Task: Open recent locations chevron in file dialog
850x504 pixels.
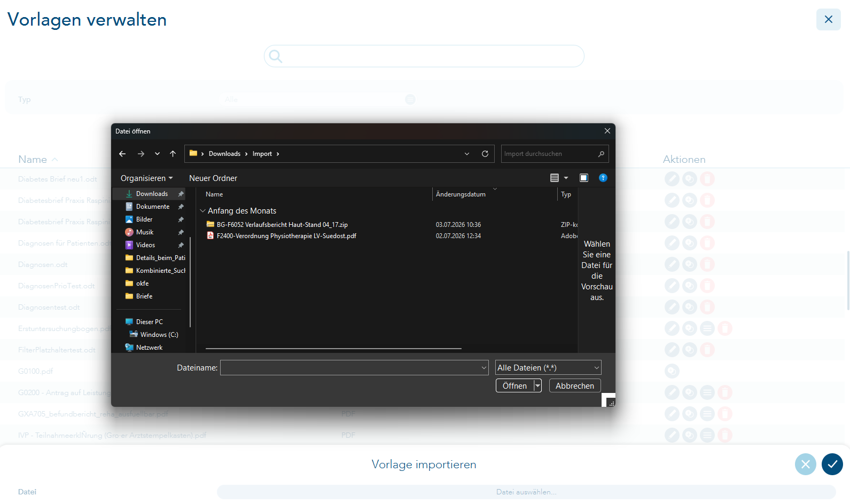Action: pos(157,154)
